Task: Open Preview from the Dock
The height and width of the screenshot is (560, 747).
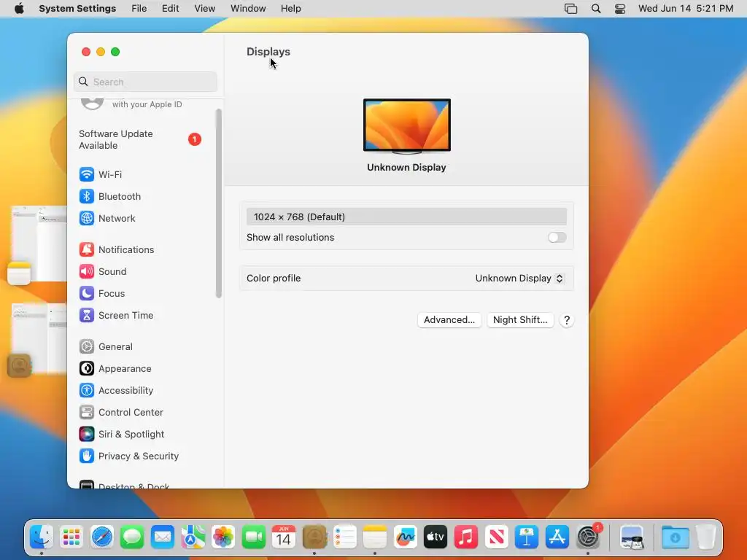Action: point(632,537)
